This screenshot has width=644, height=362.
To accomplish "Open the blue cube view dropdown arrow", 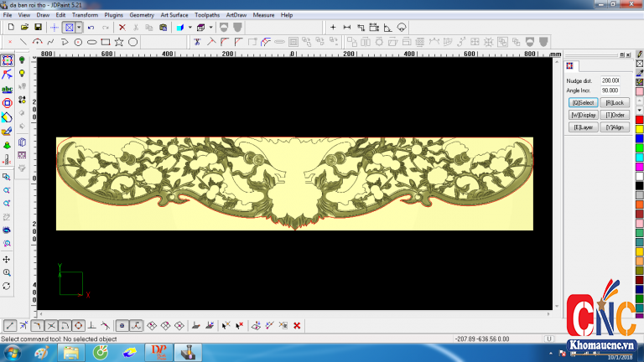I will point(190,28).
